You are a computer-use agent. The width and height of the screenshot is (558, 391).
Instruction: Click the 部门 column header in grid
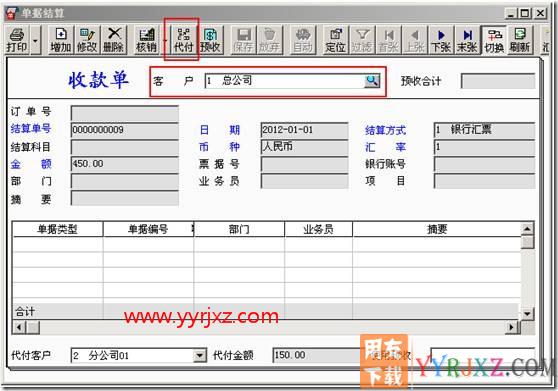click(x=239, y=229)
